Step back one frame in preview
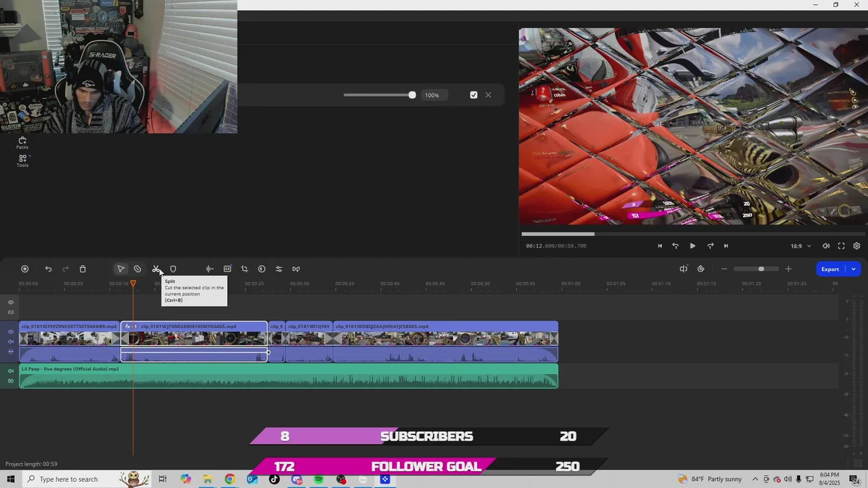Image resolution: width=868 pixels, height=488 pixels. click(x=675, y=246)
